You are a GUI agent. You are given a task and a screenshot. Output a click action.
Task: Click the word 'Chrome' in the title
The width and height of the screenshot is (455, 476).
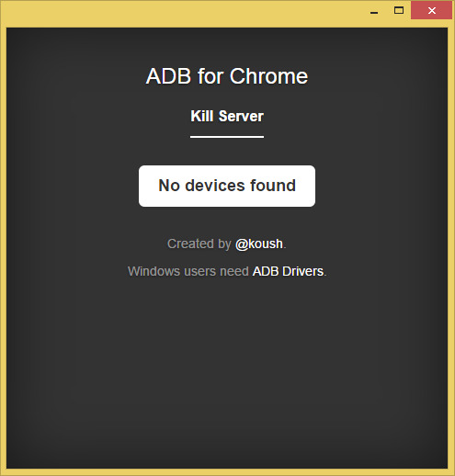(x=268, y=76)
